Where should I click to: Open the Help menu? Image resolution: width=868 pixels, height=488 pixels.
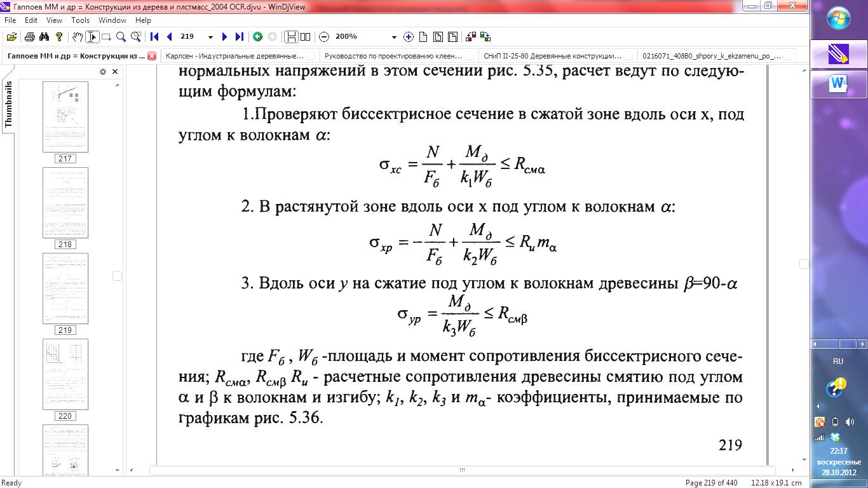tap(143, 20)
